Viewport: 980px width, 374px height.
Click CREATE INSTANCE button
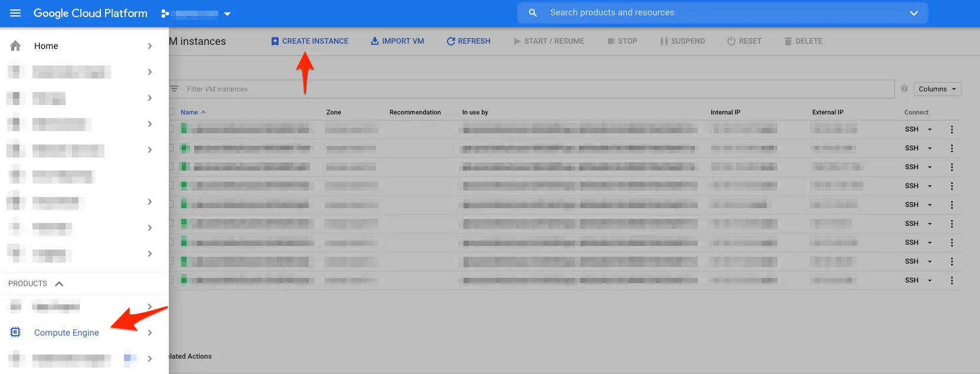310,41
